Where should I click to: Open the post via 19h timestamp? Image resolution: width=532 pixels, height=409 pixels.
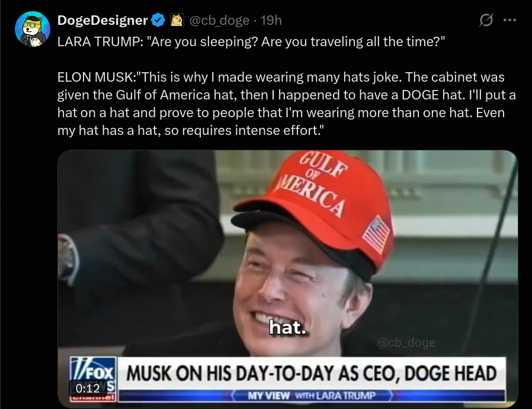(271, 20)
